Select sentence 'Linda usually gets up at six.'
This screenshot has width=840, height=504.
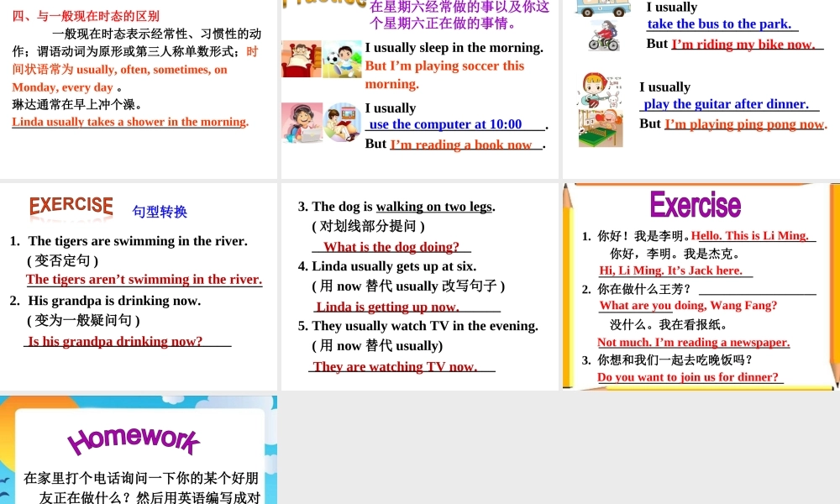coord(394,266)
